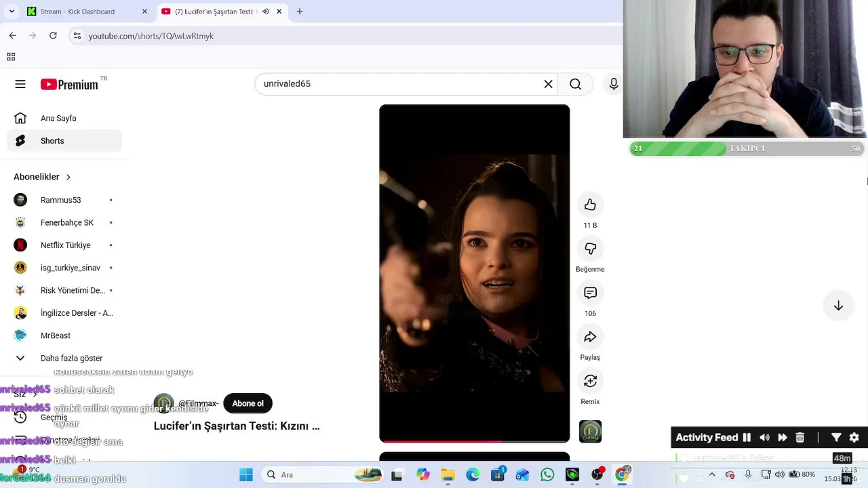Image resolution: width=868 pixels, height=488 pixels.
Task: Expand Daha fazla göster list
Action: point(64,358)
